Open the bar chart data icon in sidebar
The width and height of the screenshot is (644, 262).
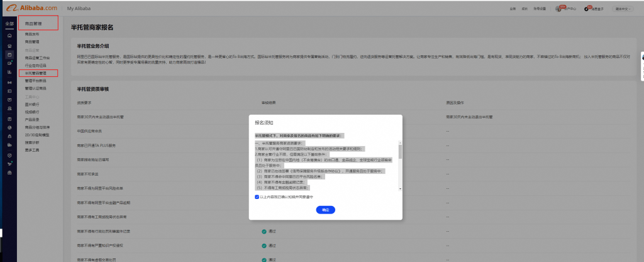[x=9, y=72]
